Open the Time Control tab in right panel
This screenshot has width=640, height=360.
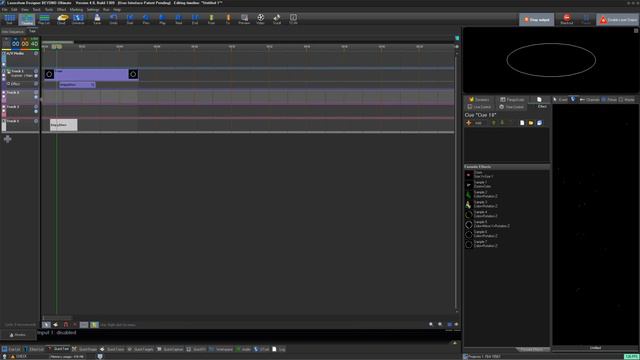pos(511,107)
